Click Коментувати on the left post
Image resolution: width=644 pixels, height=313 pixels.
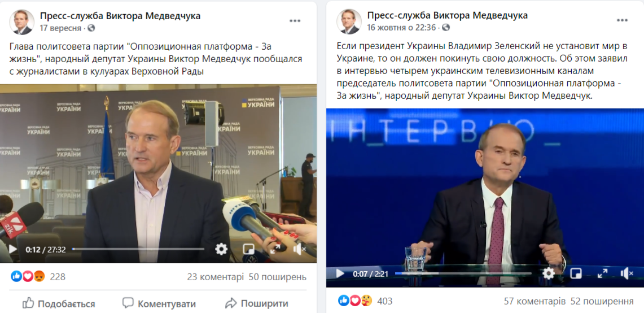point(159,304)
